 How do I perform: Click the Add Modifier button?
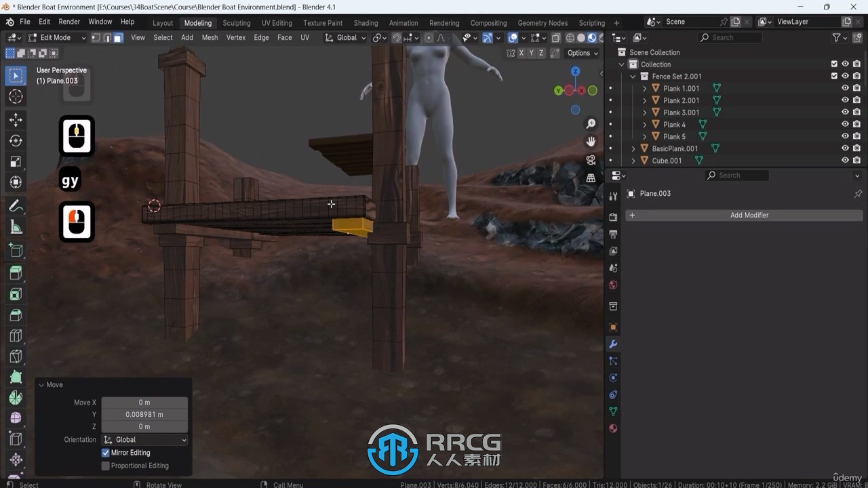click(744, 216)
